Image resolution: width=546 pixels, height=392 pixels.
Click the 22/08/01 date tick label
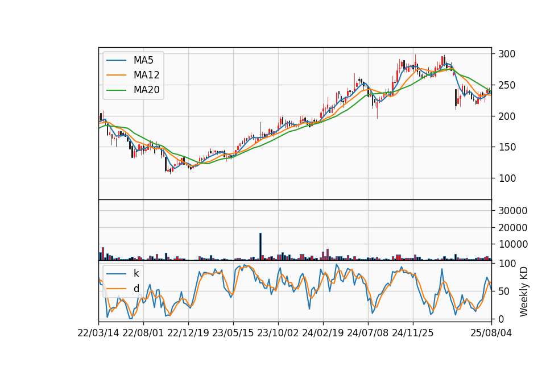coord(143,333)
